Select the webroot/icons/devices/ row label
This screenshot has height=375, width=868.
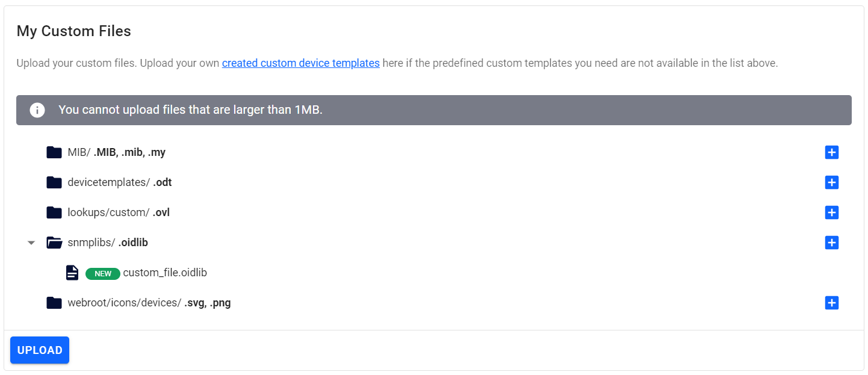(x=149, y=303)
